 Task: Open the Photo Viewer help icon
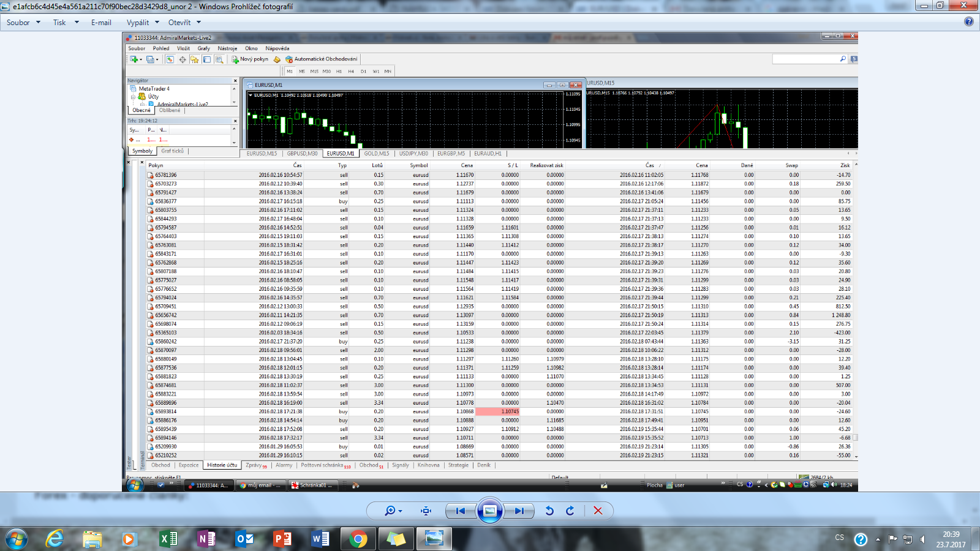click(x=968, y=21)
